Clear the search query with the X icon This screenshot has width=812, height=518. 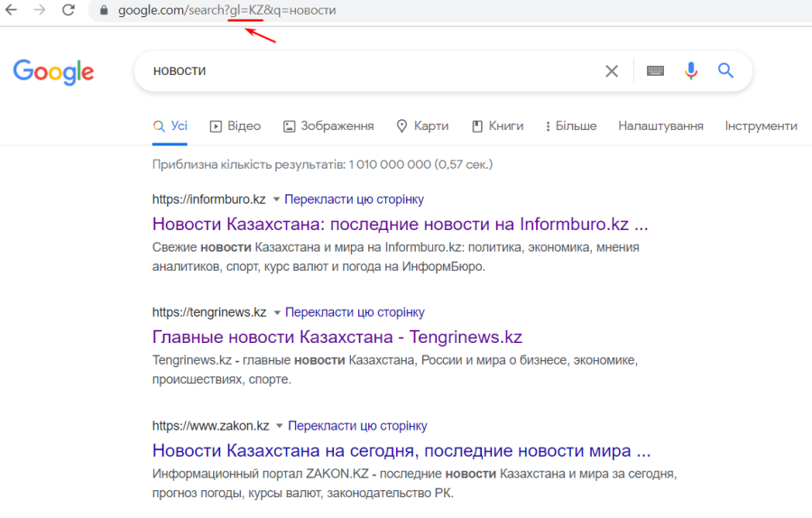click(612, 71)
